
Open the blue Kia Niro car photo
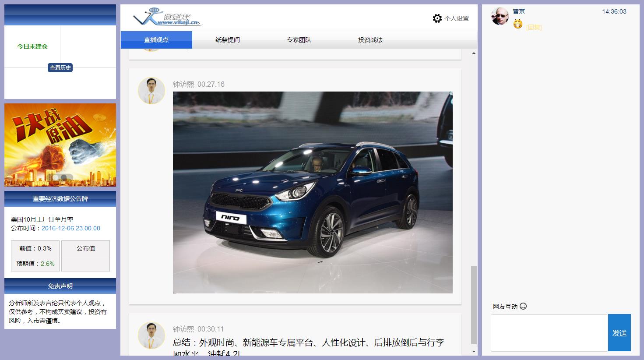(x=313, y=192)
